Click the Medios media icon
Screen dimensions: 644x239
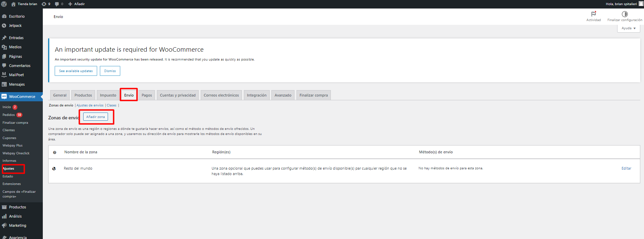click(x=4, y=47)
